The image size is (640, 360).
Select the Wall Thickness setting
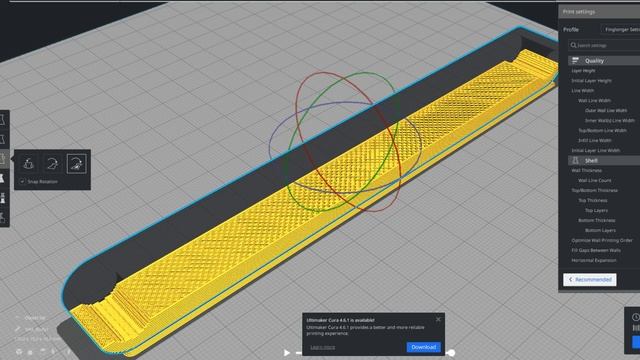tap(587, 171)
